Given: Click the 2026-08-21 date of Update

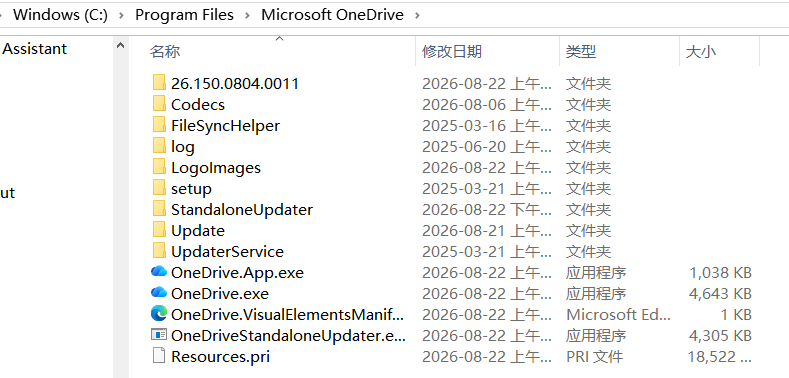Looking at the screenshot, I should point(487,231).
